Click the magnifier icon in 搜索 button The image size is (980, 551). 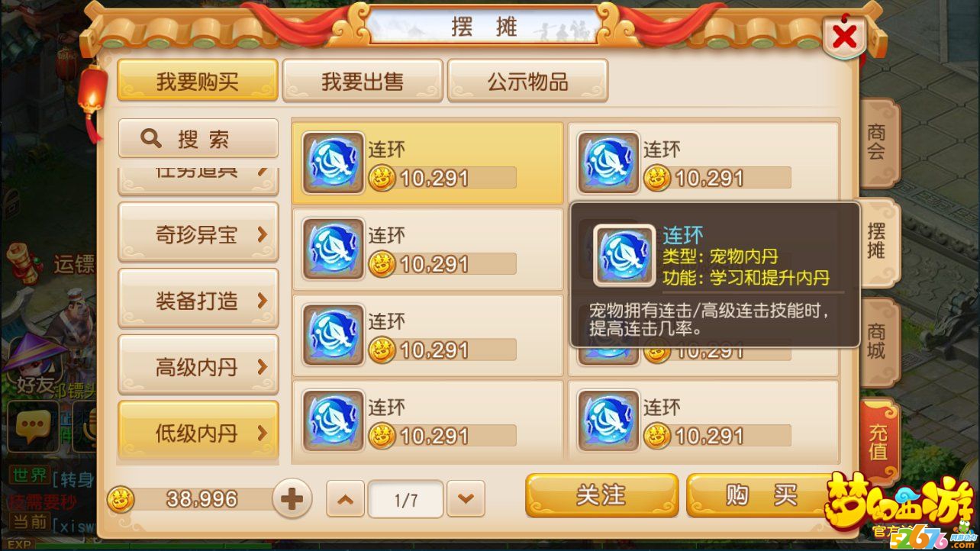152,139
